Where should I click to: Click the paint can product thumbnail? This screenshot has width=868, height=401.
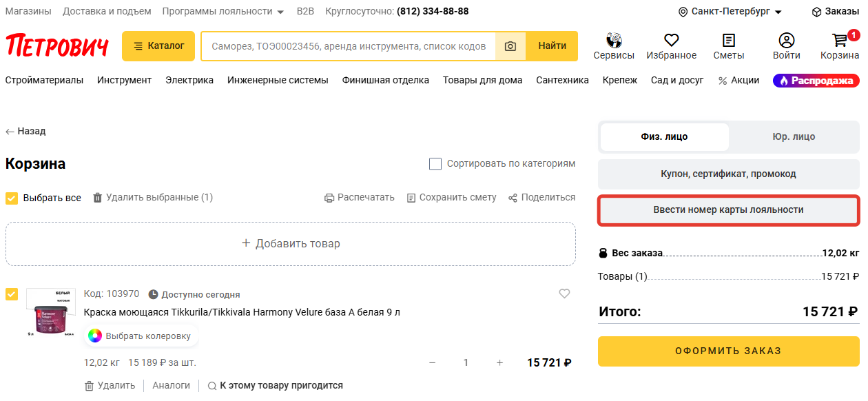pyautogui.click(x=50, y=313)
